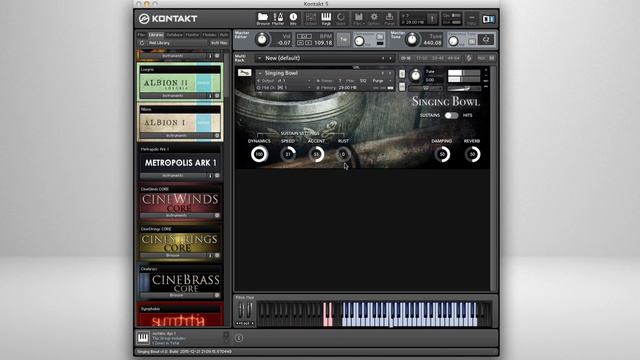Expand Albion I Instruments dropdown
This screenshot has width=640, height=360.
coord(176,136)
